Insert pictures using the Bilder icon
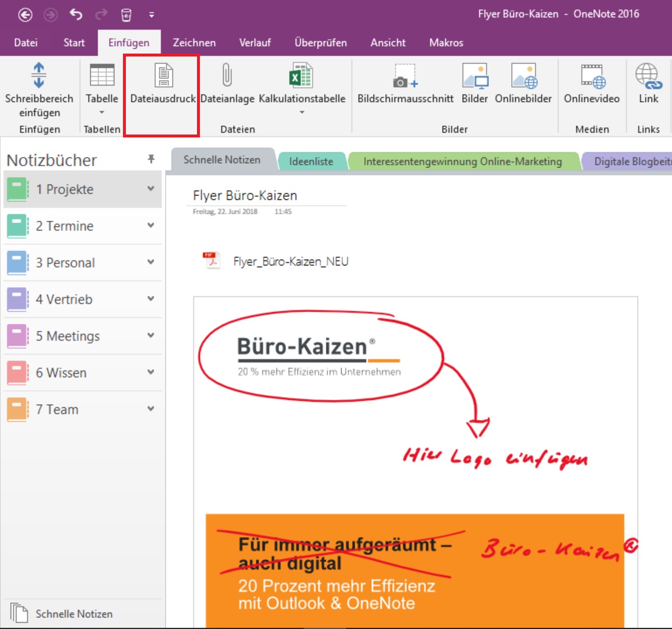Viewport: 672px width, 629px height. pos(474,76)
